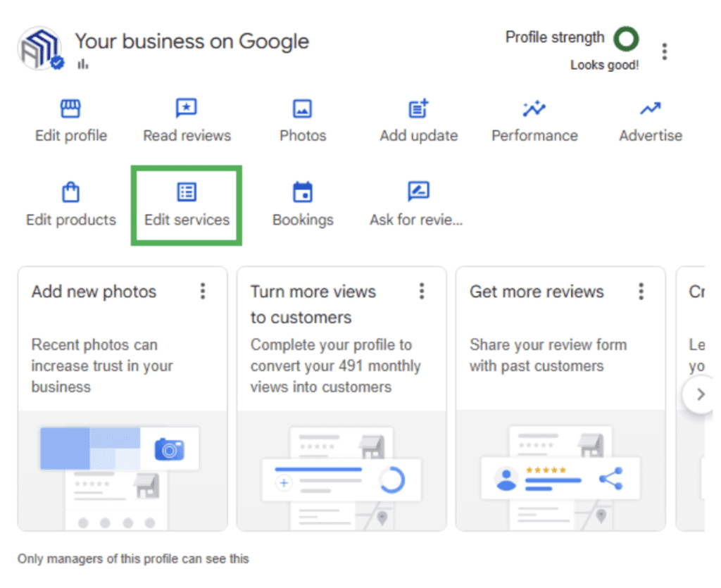Image resolution: width=721 pixels, height=588 pixels.
Task: Open the Add new photos card menu
Action: [202, 292]
